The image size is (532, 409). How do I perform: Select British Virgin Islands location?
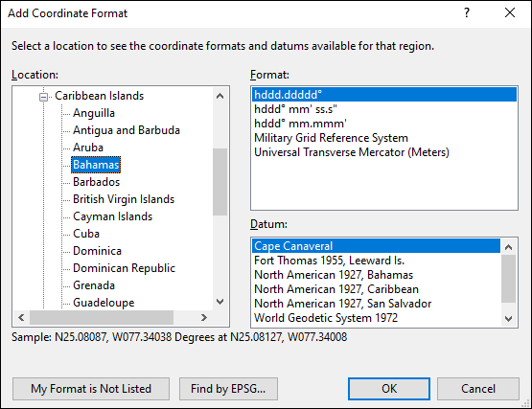pos(124,199)
